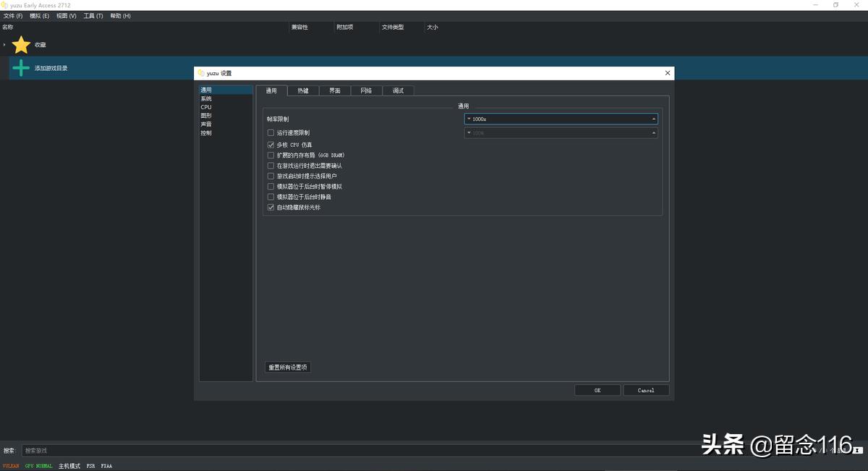
Task: Toggle the FSR scaling filter status indicator
Action: (90, 466)
